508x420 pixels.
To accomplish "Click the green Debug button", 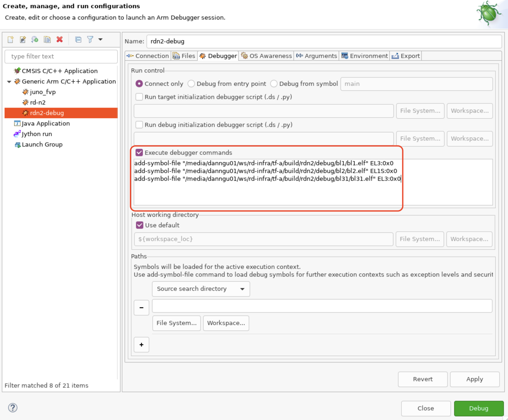I will 478,408.
